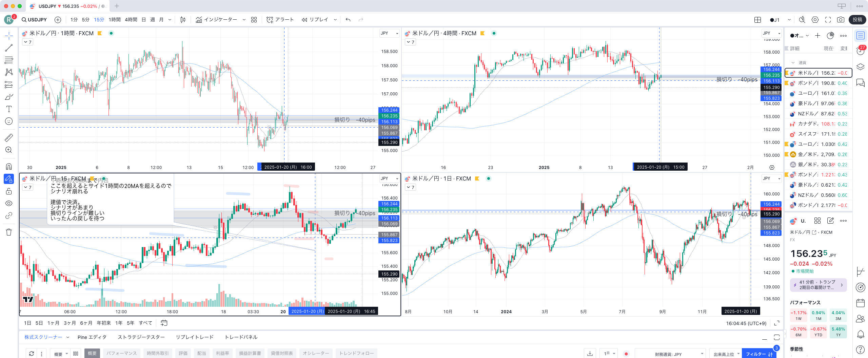Select the ruler measure tool
The height and width of the screenshot is (358, 868).
(x=9, y=137)
